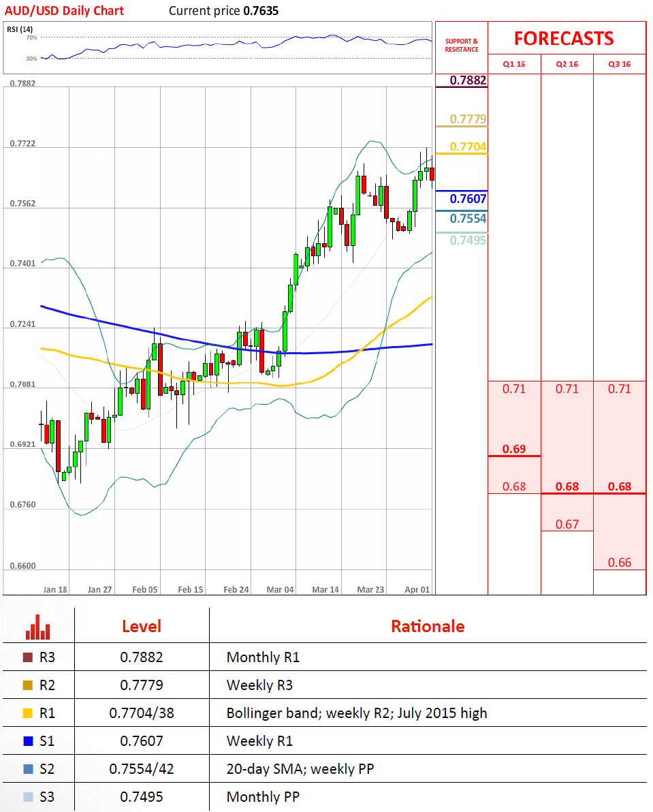
Task: Click the R2 gold color square
Action: click(x=28, y=685)
